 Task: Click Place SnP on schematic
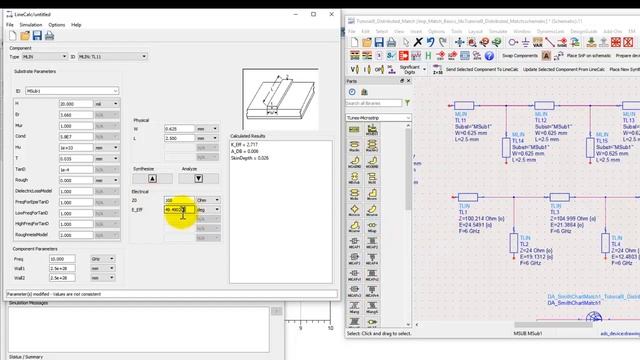point(589,56)
